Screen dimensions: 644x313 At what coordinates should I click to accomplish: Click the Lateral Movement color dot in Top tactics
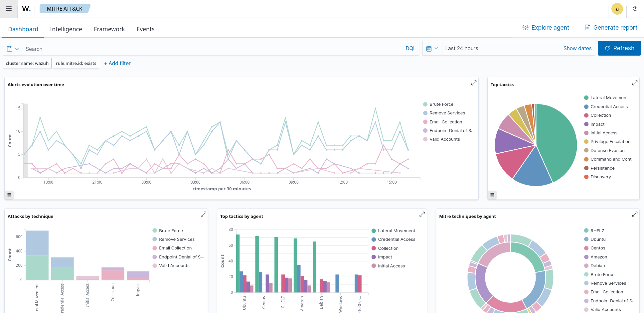pyautogui.click(x=586, y=98)
